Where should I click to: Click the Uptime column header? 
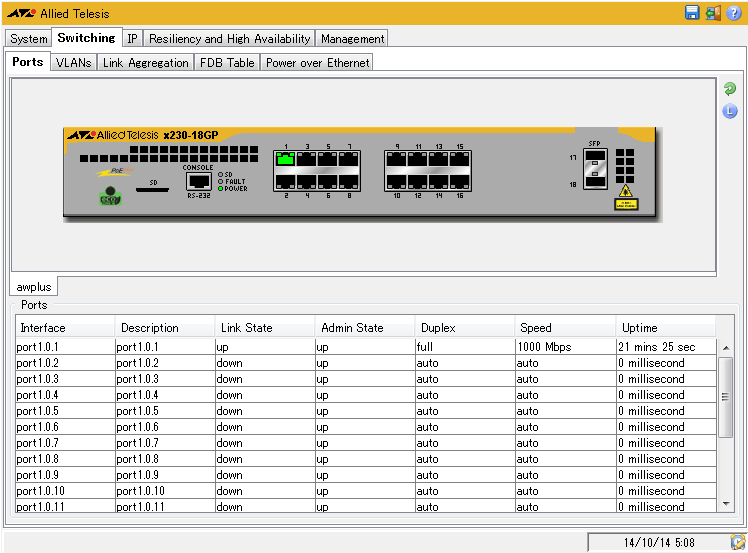tap(640, 328)
